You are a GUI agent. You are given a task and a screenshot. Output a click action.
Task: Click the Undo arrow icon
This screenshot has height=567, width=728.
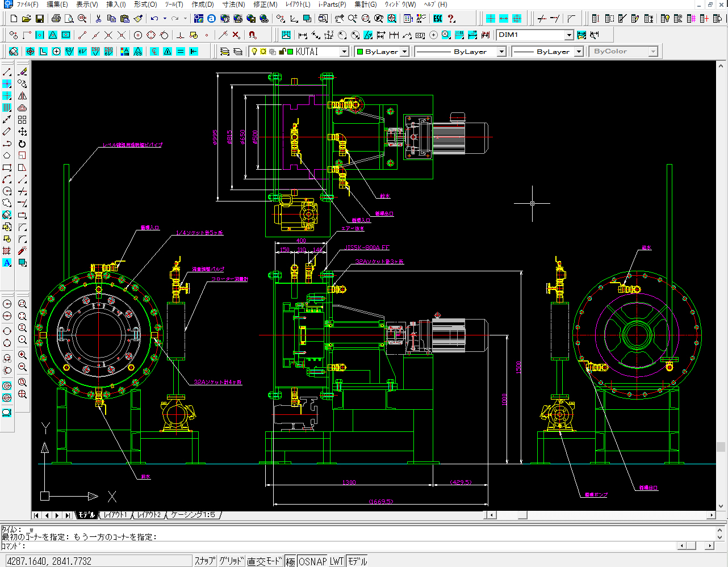(154, 19)
